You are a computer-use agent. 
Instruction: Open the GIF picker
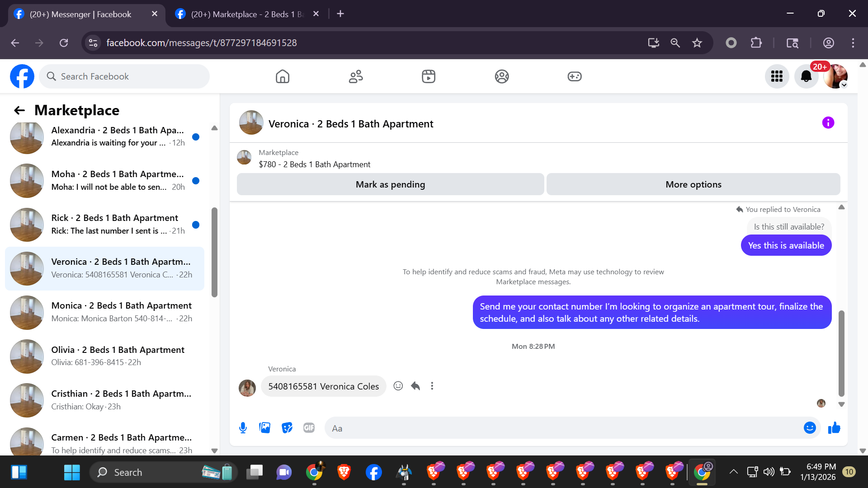point(309,427)
